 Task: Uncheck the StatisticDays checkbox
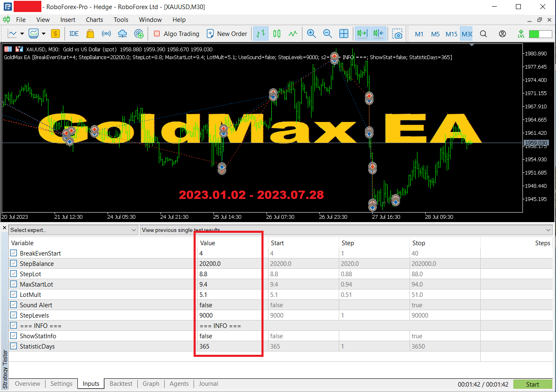click(14, 346)
